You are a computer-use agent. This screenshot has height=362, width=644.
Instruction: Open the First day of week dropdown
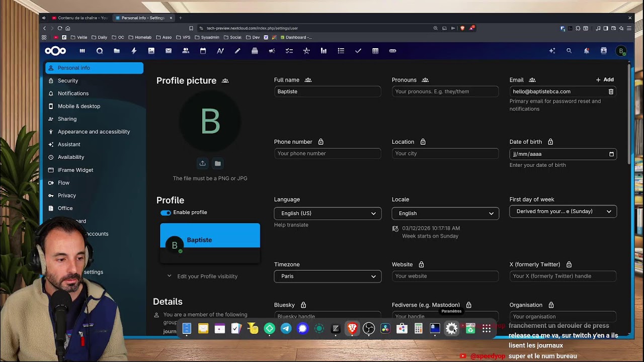tap(563, 212)
